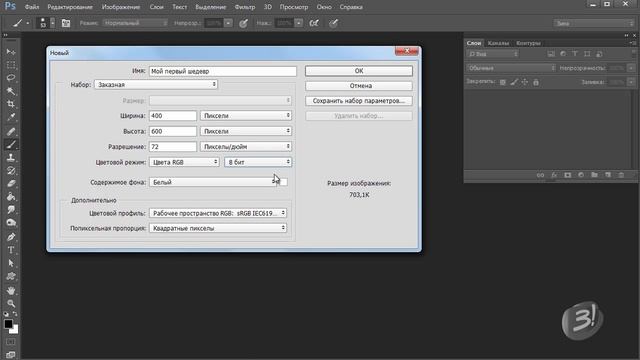Click the Имя input field
Image resolution: width=640 pixels, height=360 pixels.
(x=222, y=71)
